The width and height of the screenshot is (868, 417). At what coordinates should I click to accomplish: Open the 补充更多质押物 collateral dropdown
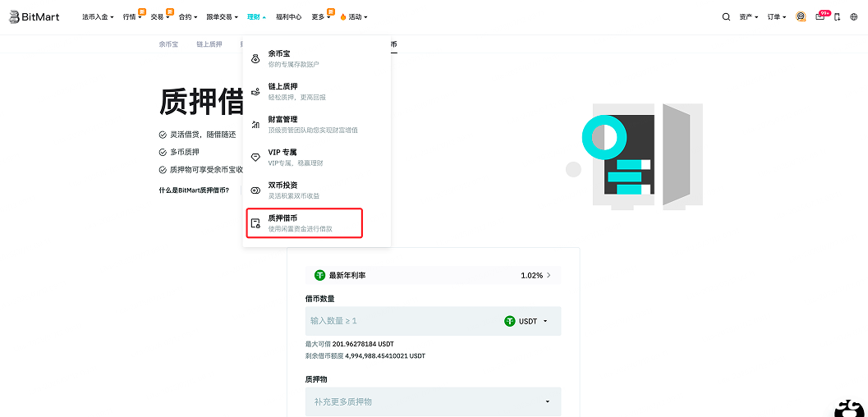click(x=433, y=401)
